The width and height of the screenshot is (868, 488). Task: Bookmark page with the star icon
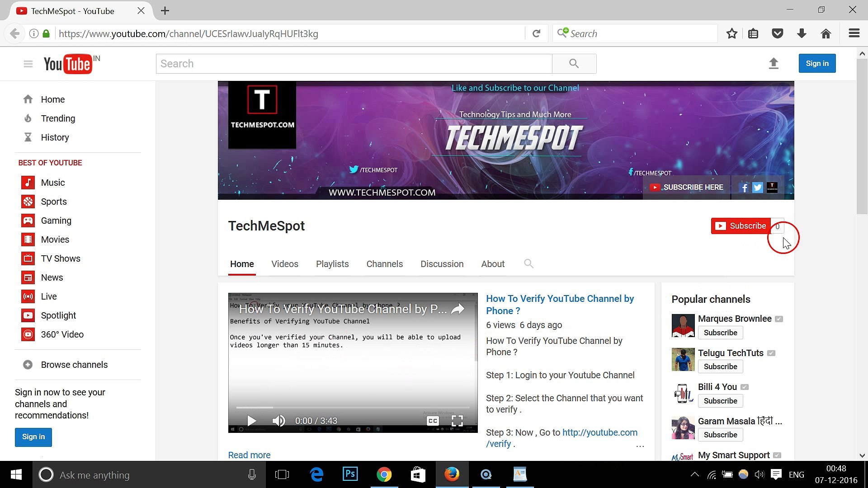tap(731, 33)
